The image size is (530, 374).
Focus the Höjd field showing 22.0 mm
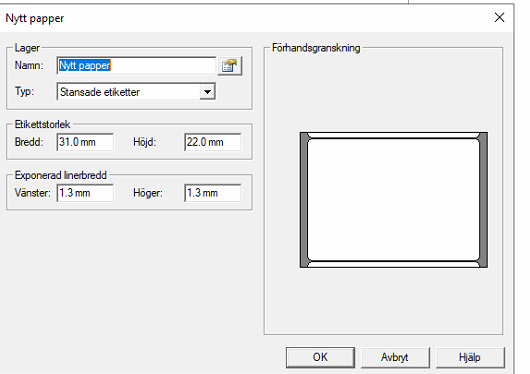tap(213, 142)
